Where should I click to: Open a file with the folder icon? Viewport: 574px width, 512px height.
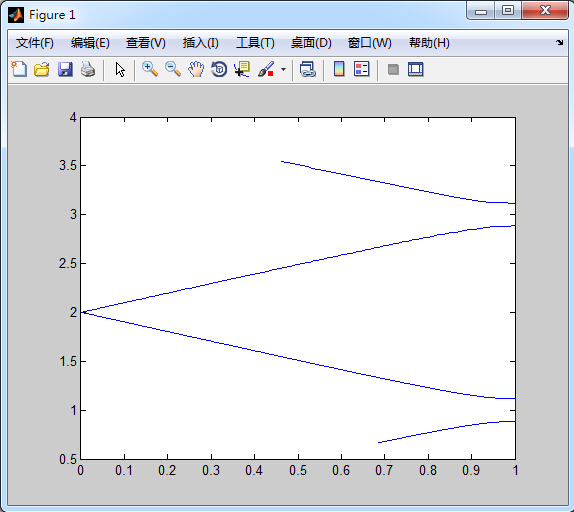point(42,69)
